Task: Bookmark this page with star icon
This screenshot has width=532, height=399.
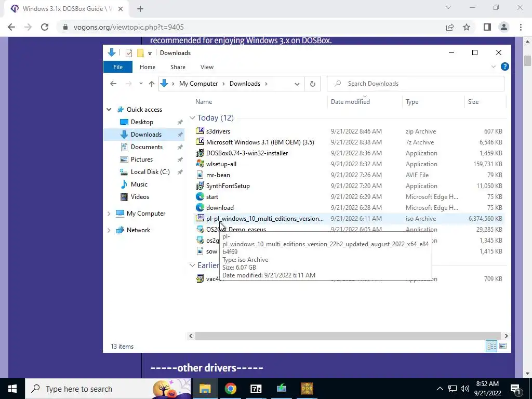Action: tap(467, 27)
